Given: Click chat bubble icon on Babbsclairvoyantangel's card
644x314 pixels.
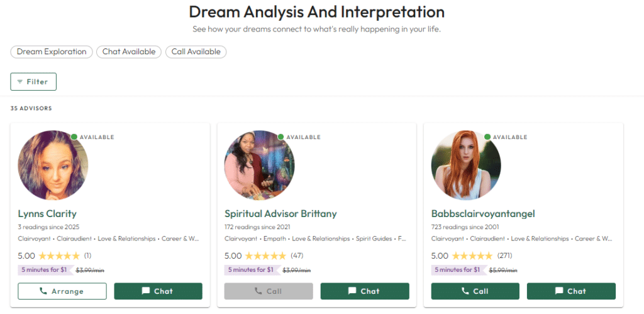Looking at the screenshot, I should [558, 291].
